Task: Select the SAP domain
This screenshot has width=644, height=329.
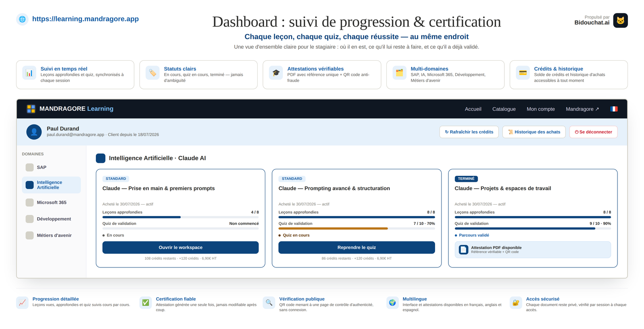Action: (x=51, y=167)
